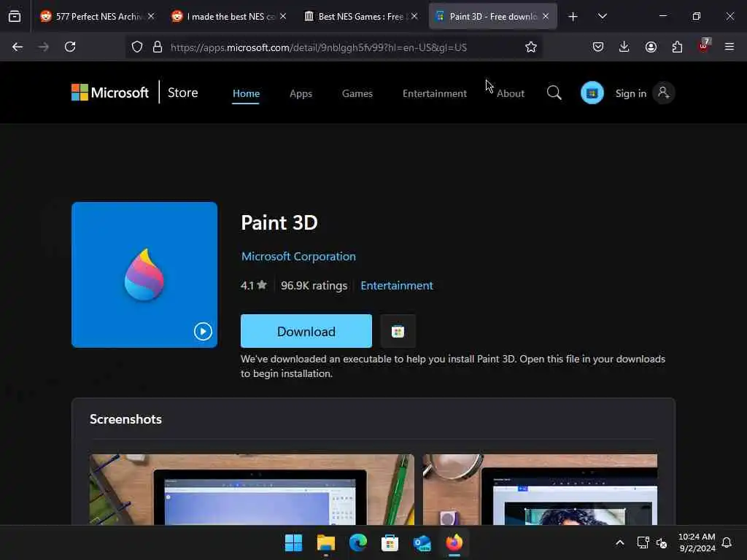The height and width of the screenshot is (560, 747).
Task: Click the forward navigation arrow
Action: [43, 47]
